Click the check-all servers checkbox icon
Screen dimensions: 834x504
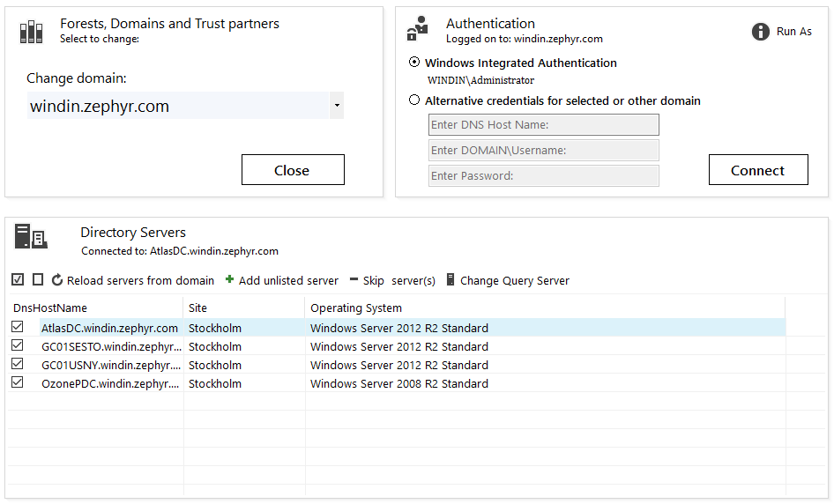pyautogui.click(x=18, y=279)
